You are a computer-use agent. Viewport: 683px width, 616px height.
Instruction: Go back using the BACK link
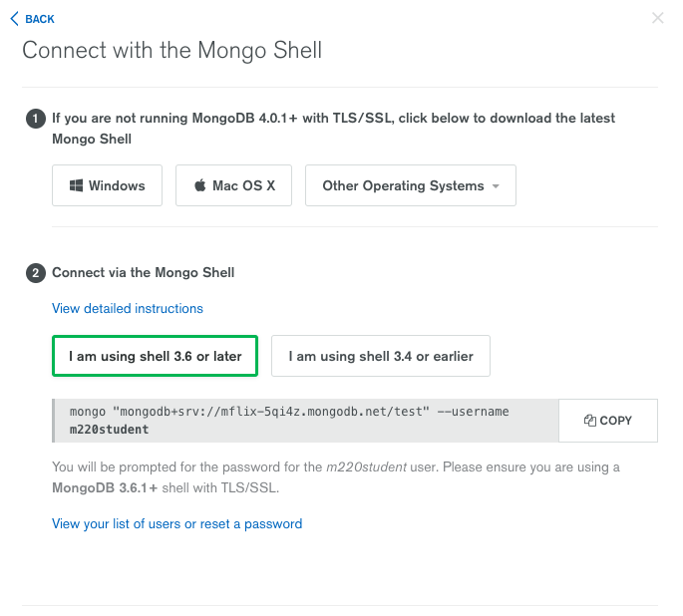click(39, 19)
